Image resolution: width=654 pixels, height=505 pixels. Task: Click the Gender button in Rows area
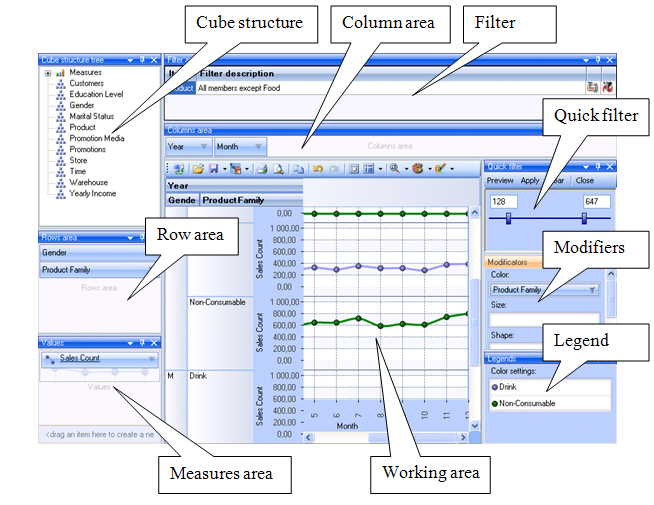click(93, 253)
